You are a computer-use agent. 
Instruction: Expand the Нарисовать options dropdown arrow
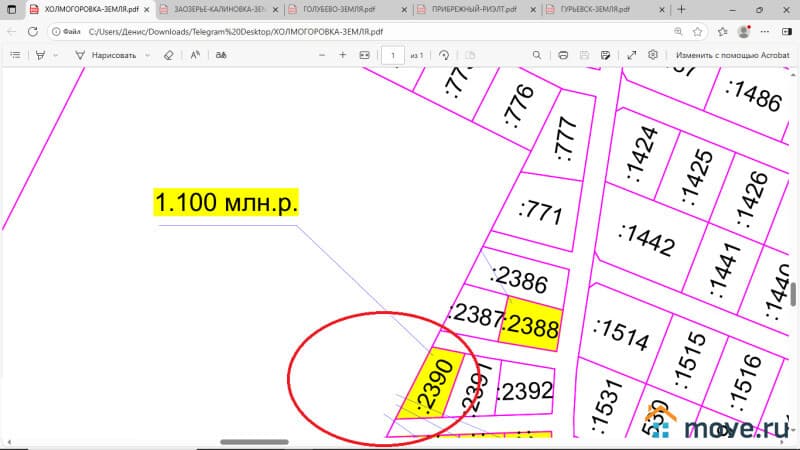click(147, 55)
